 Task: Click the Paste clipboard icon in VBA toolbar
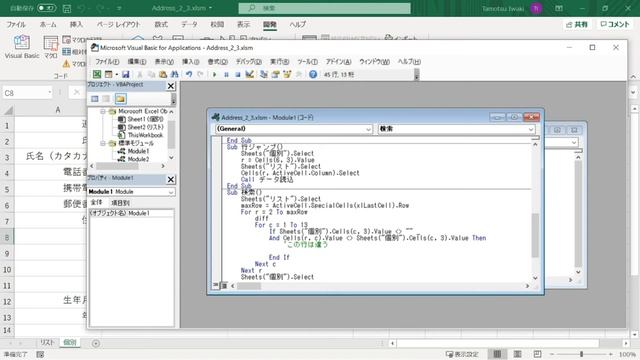point(163,74)
